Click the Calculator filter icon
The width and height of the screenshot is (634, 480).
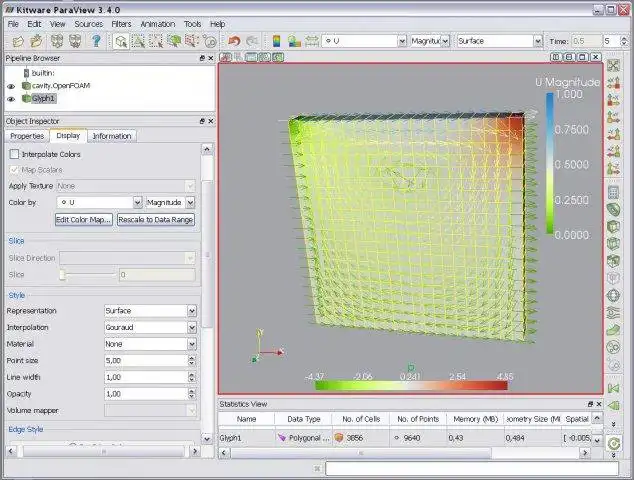click(614, 192)
